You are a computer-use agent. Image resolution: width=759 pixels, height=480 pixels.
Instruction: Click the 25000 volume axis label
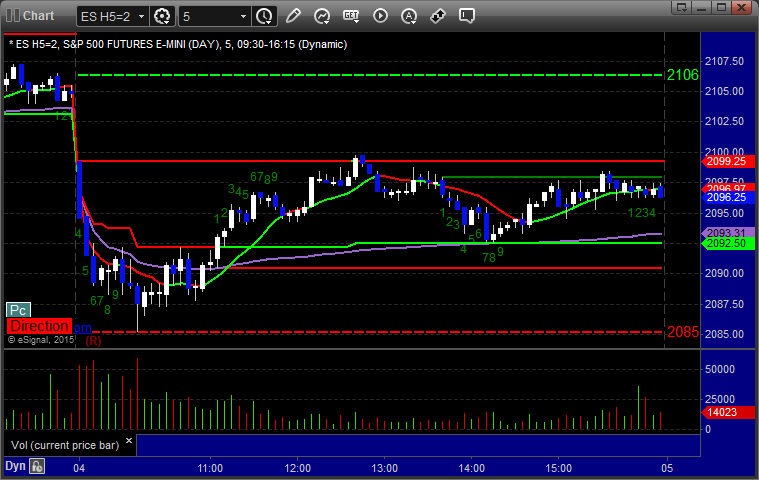(720, 399)
